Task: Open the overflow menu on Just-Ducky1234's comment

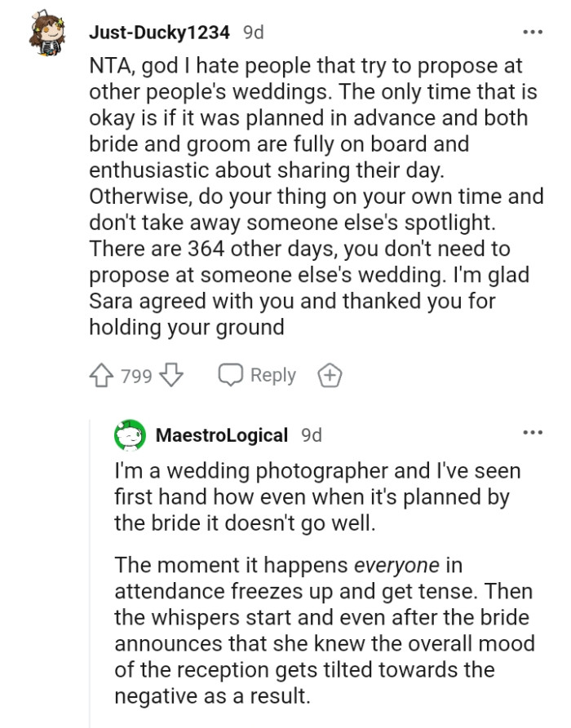Action: (x=532, y=31)
